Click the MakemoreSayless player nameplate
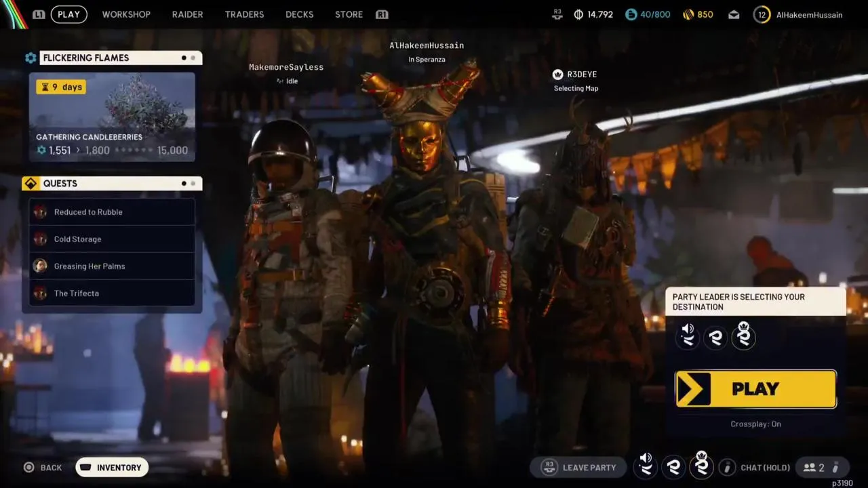Screen dimensions: 868x488 [286, 67]
